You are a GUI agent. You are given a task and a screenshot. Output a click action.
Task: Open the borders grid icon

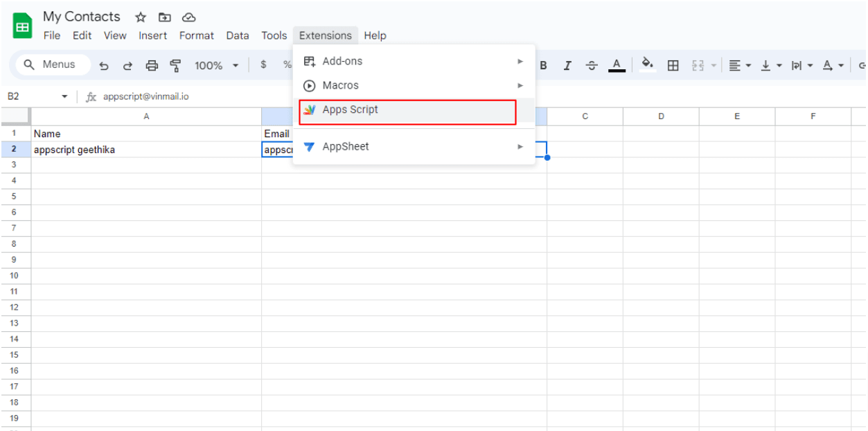[x=673, y=65]
